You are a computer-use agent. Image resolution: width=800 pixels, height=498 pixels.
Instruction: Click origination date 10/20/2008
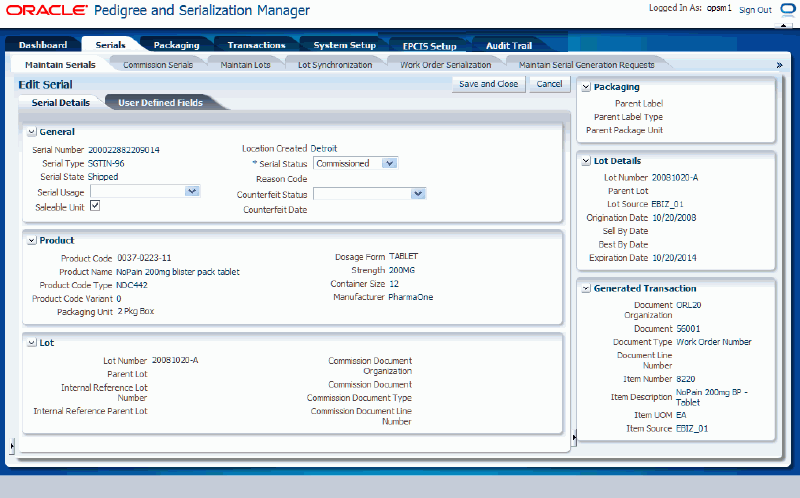click(674, 217)
